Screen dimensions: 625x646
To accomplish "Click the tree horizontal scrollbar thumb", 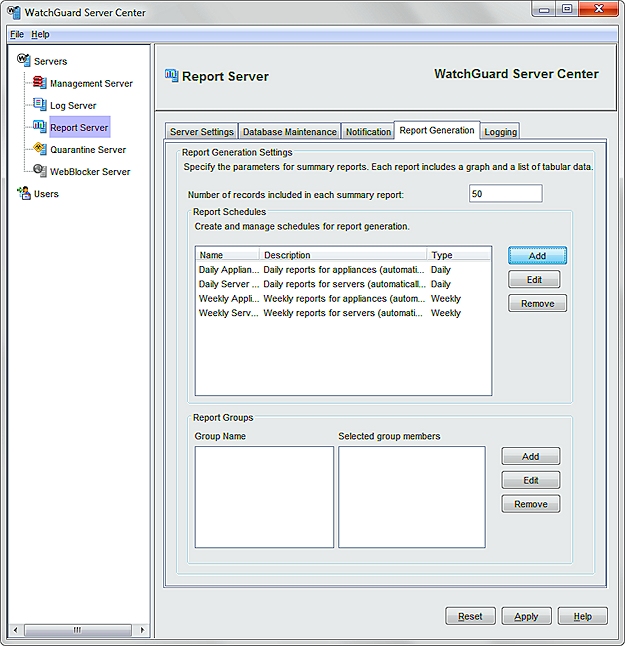I will pos(77,630).
